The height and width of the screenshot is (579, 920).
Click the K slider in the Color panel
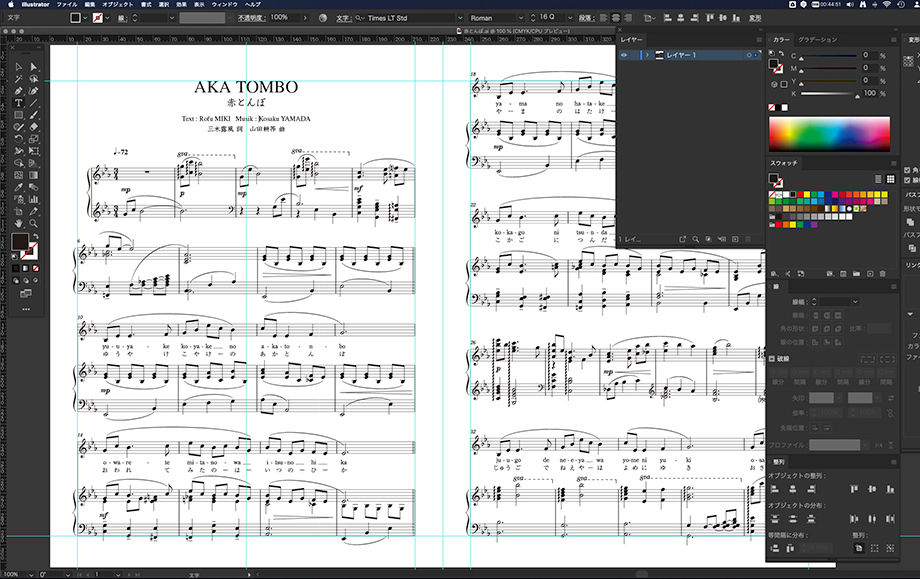point(829,93)
